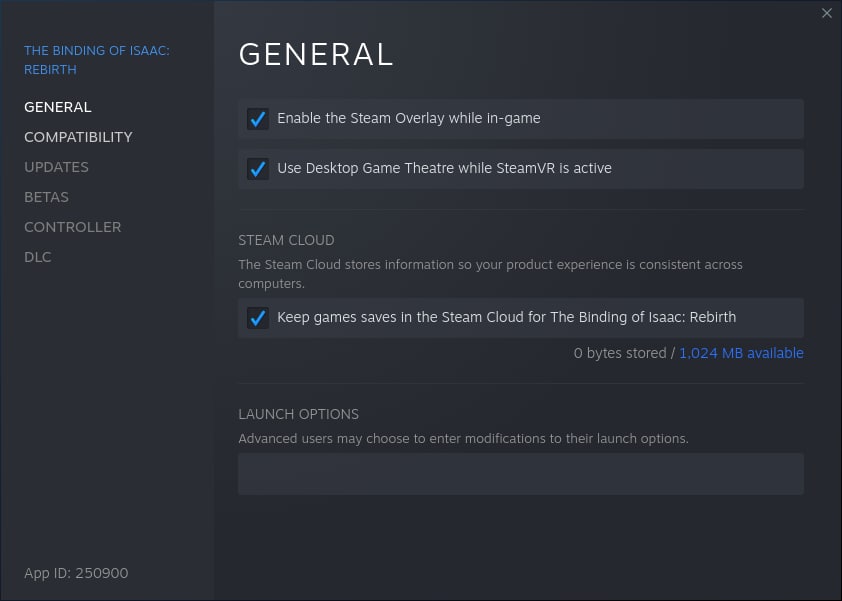Uncheck Use Desktop Game Theatre checkbox
This screenshot has width=842, height=601.
pyautogui.click(x=258, y=169)
